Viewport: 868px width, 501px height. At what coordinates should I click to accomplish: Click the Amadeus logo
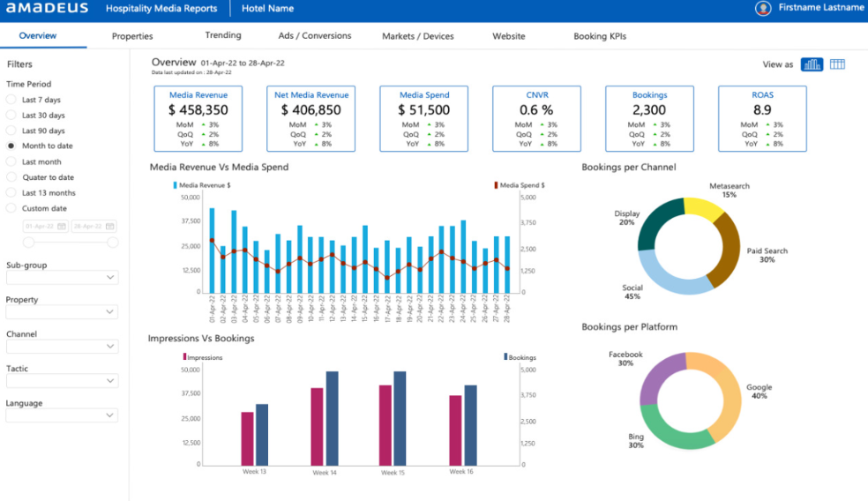47,8
